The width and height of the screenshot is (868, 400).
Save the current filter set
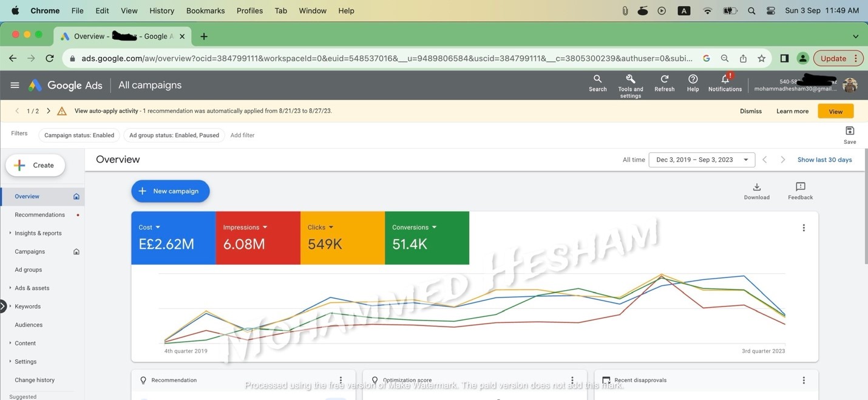pyautogui.click(x=849, y=132)
